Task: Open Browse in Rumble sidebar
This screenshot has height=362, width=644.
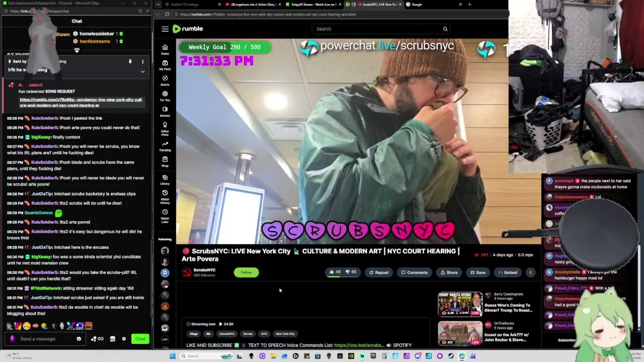Action: pyautogui.click(x=165, y=111)
